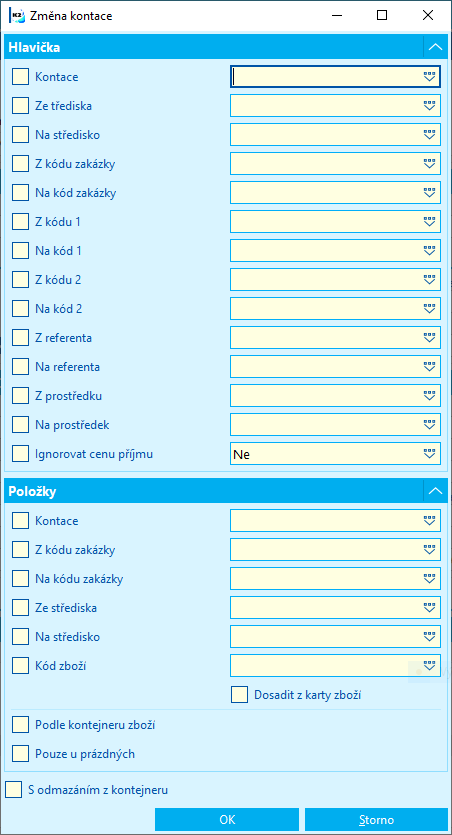Collapse the Položky section
Screen dimensions: 452x835
(x=435, y=491)
